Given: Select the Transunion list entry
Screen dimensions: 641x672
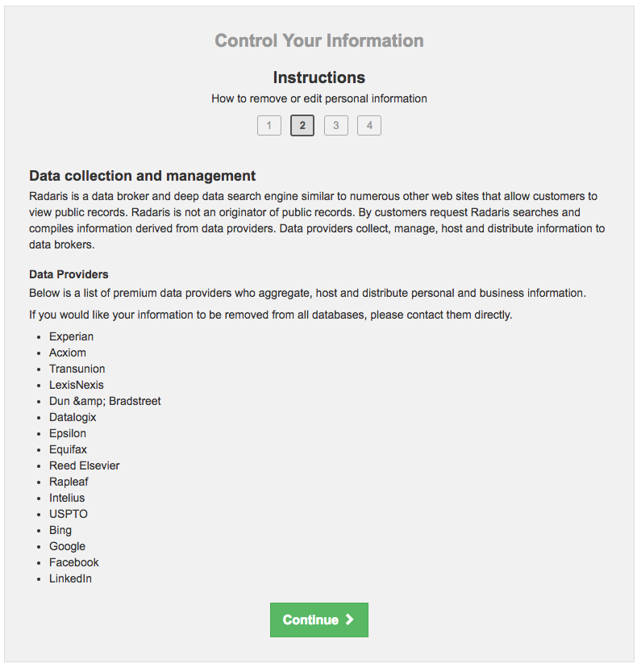Looking at the screenshot, I should 77,369.
